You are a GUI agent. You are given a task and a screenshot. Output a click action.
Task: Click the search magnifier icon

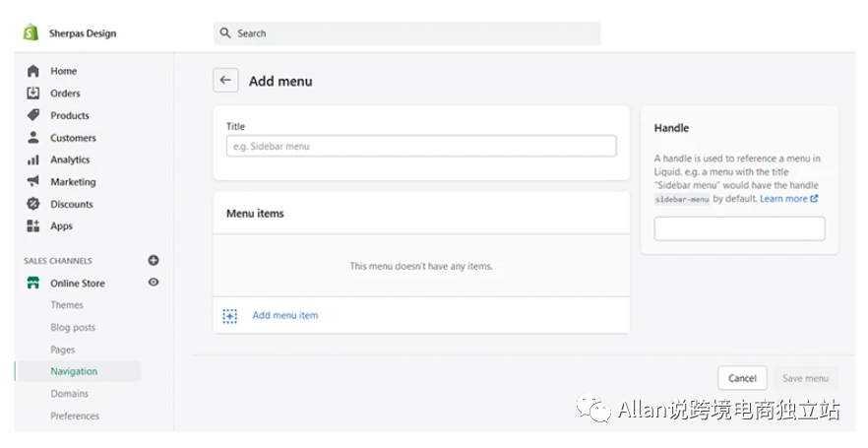[224, 32]
